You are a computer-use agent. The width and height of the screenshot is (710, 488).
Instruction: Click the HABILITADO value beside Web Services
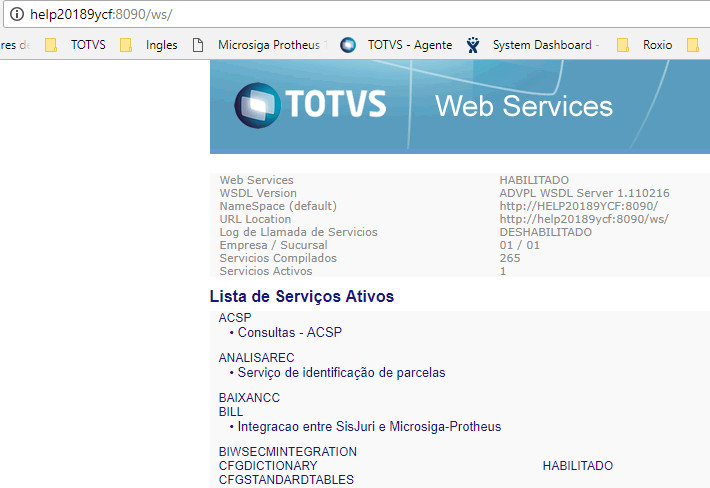pos(534,180)
